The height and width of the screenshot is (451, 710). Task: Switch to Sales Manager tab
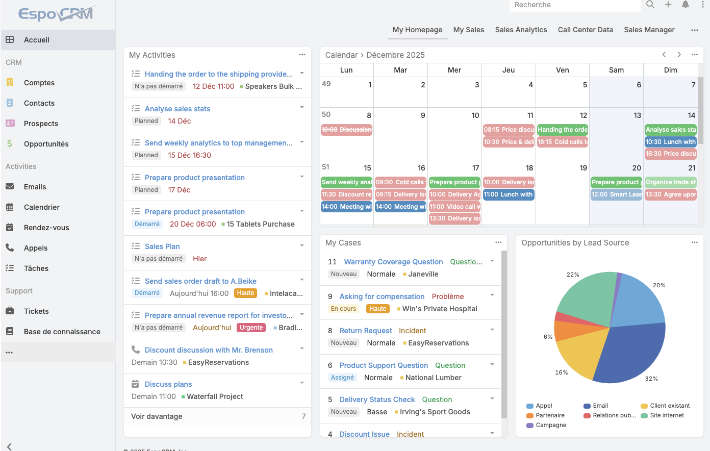coord(649,29)
